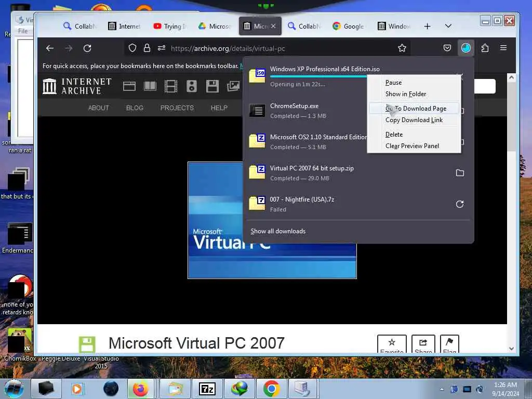
Task: Close the active Micro tab
Action: (x=273, y=26)
